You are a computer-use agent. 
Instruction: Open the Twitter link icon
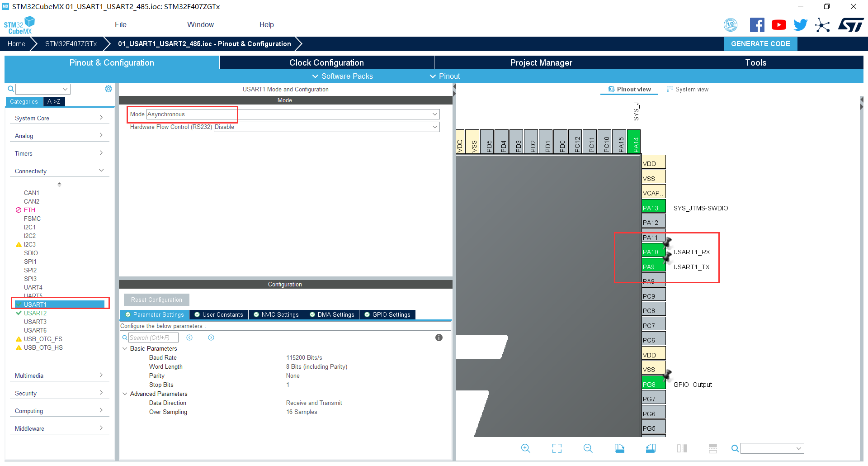800,25
